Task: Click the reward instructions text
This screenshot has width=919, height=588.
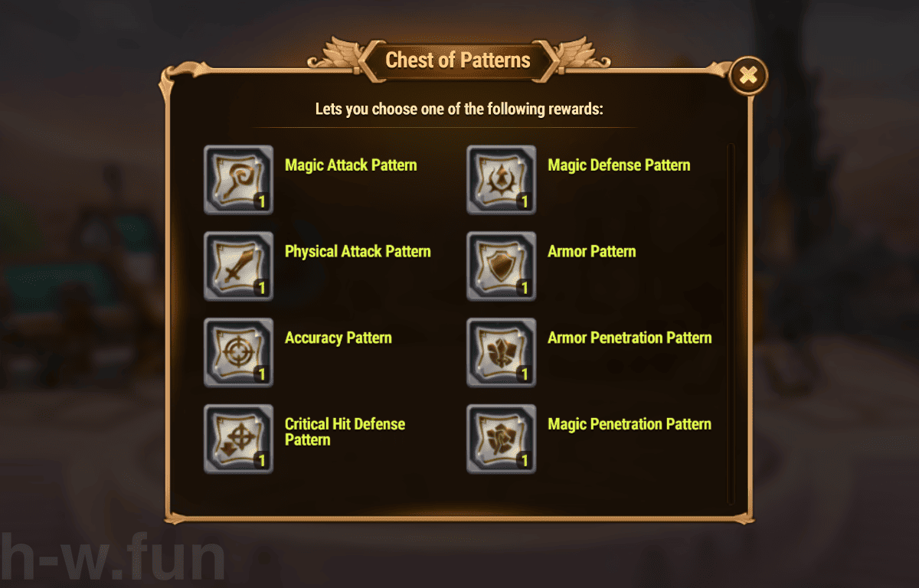Action: click(459, 109)
